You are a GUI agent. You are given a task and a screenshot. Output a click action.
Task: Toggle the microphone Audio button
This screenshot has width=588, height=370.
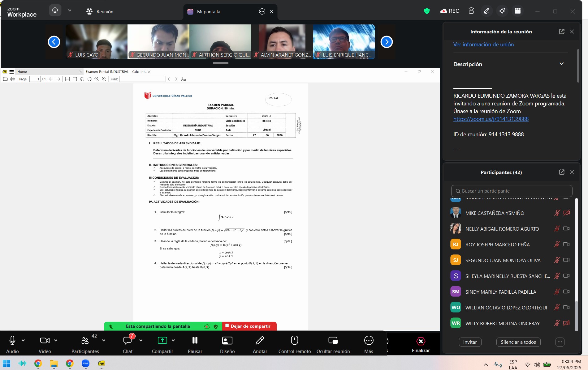[x=12, y=340]
